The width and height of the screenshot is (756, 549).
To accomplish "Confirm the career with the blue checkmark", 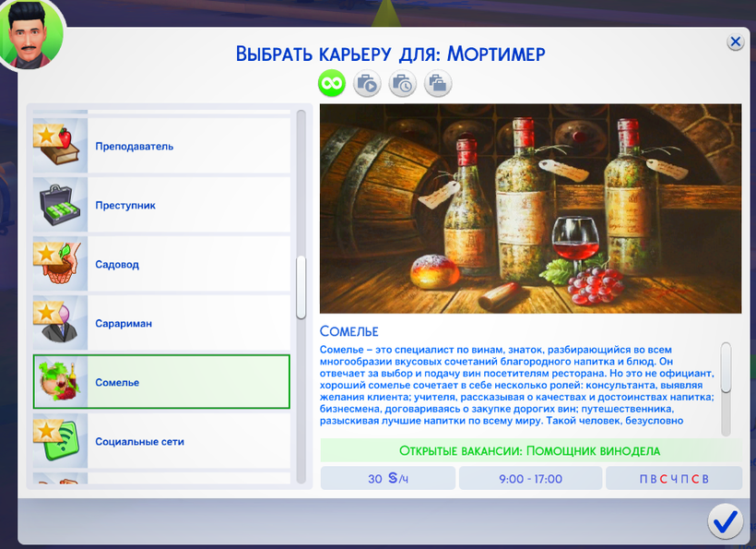I will 726,521.
